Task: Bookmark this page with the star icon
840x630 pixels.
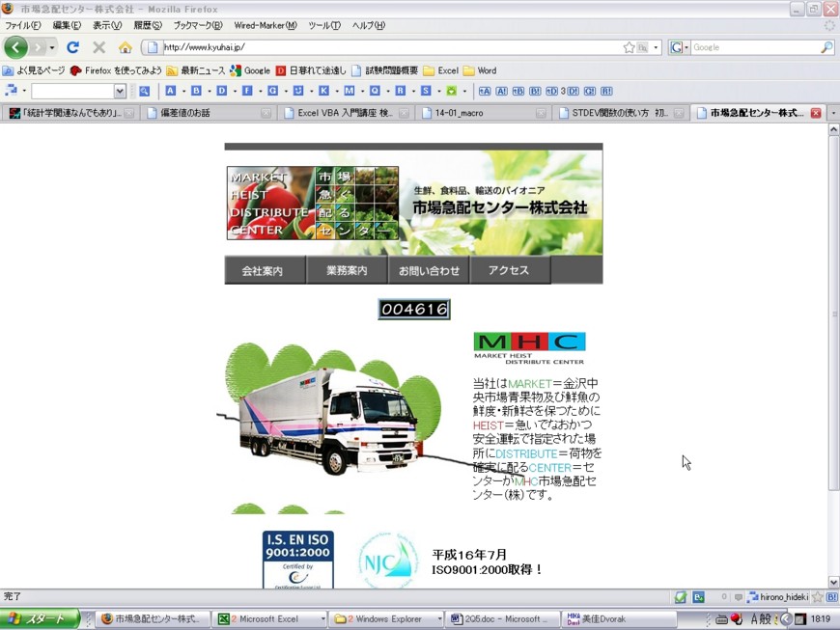Action: point(629,47)
